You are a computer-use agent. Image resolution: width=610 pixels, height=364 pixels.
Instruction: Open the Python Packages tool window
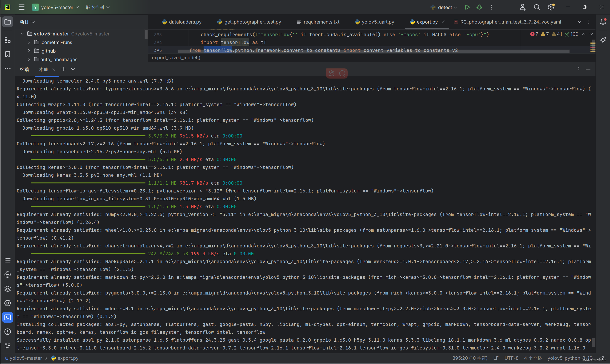8,289
